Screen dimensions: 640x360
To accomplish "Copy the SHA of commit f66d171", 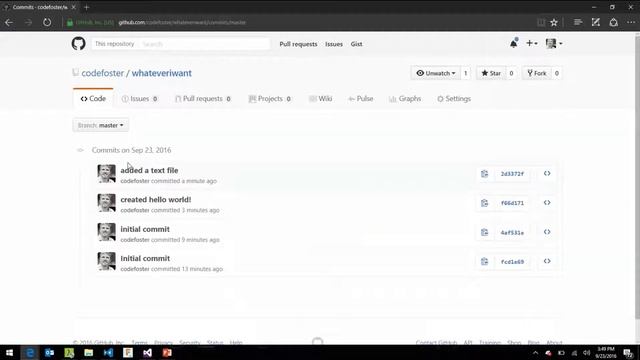I will click(484, 203).
